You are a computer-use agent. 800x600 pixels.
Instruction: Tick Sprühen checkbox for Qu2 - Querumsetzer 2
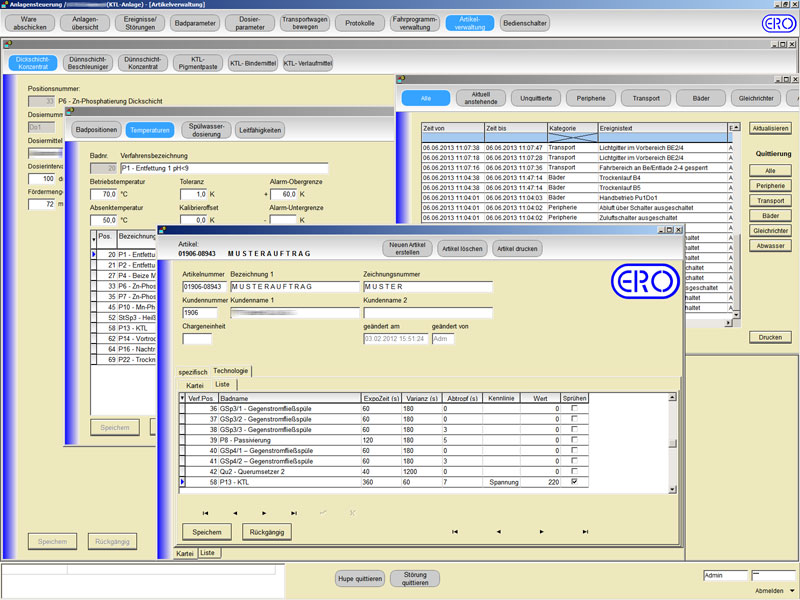(573, 471)
